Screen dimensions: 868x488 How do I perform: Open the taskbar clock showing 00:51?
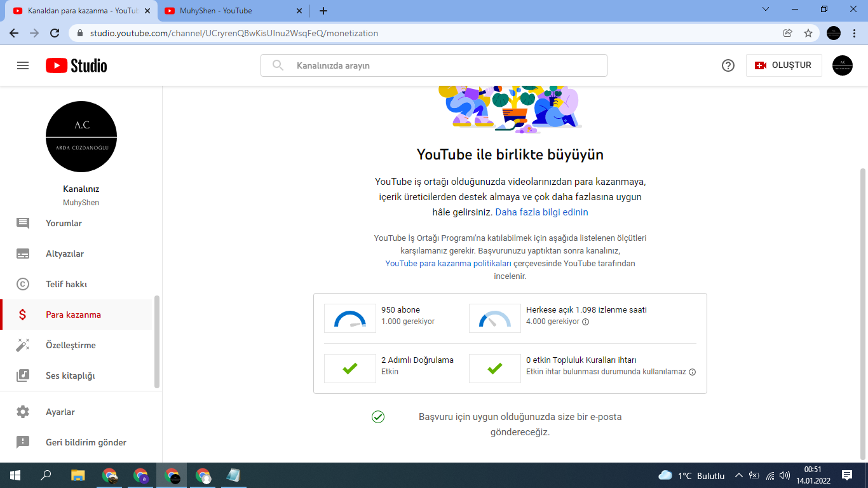coord(813,475)
